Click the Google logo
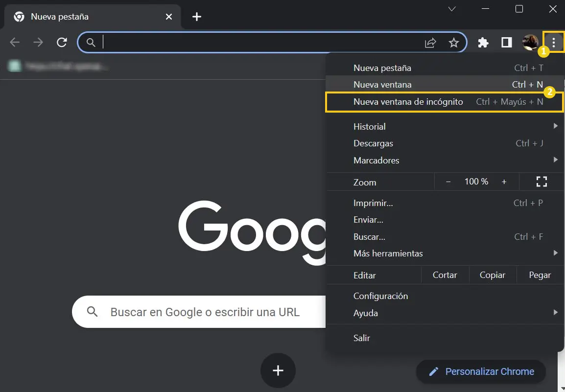 pos(252,232)
